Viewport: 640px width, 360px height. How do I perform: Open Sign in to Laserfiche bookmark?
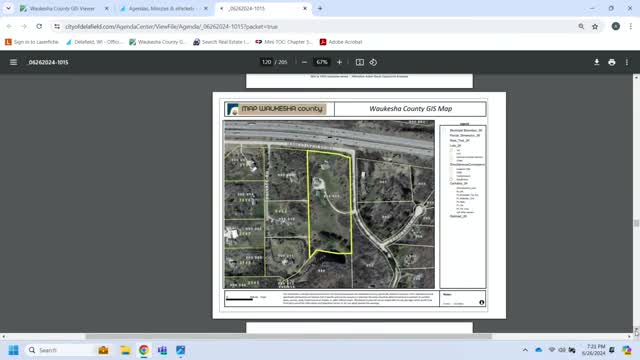pyautogui.click(x=32, y=42)
